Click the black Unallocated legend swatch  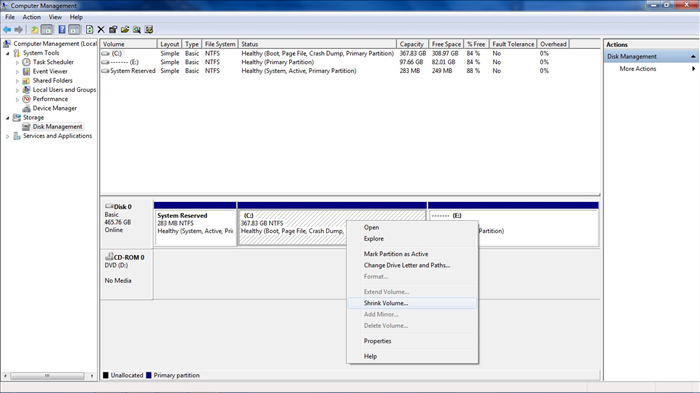click(106, 375)
